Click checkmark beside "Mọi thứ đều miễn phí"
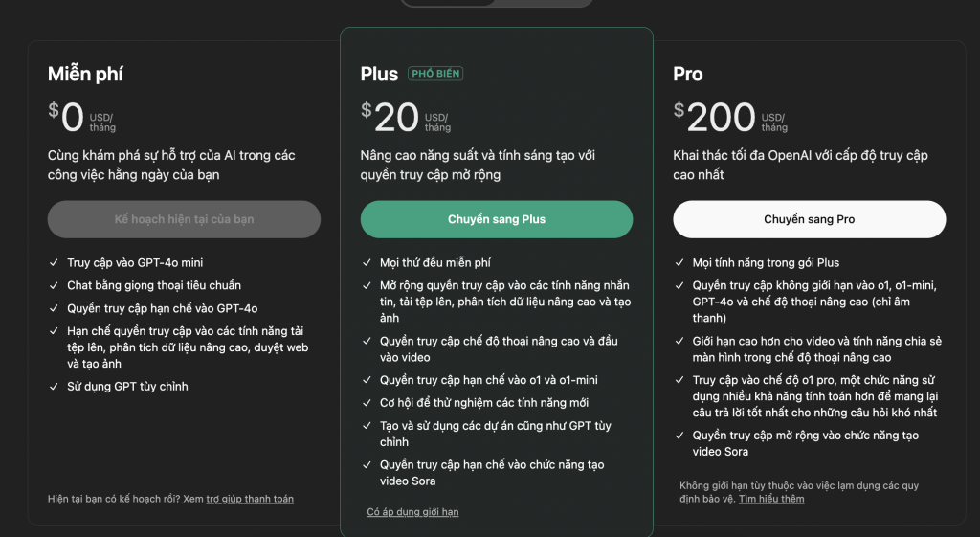The height and width of the screenshot is (537, 980). click(x=367, y=262)
